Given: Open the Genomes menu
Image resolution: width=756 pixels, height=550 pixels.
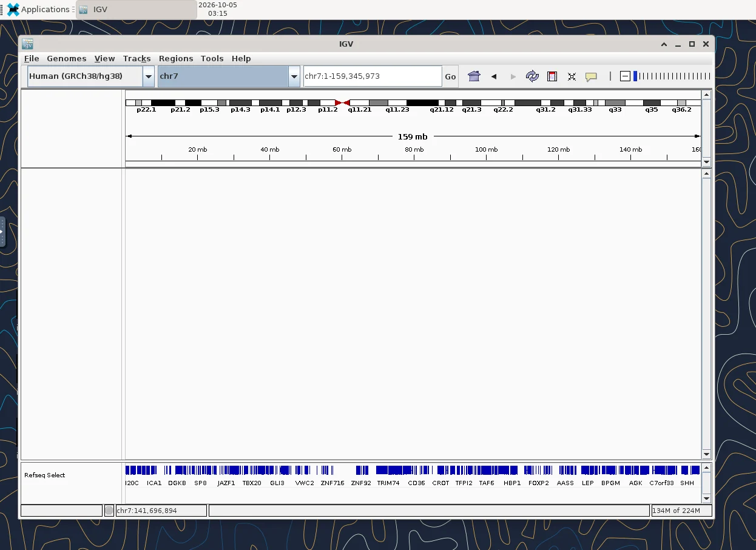Looking at the screenshot, I should point(66,59).
